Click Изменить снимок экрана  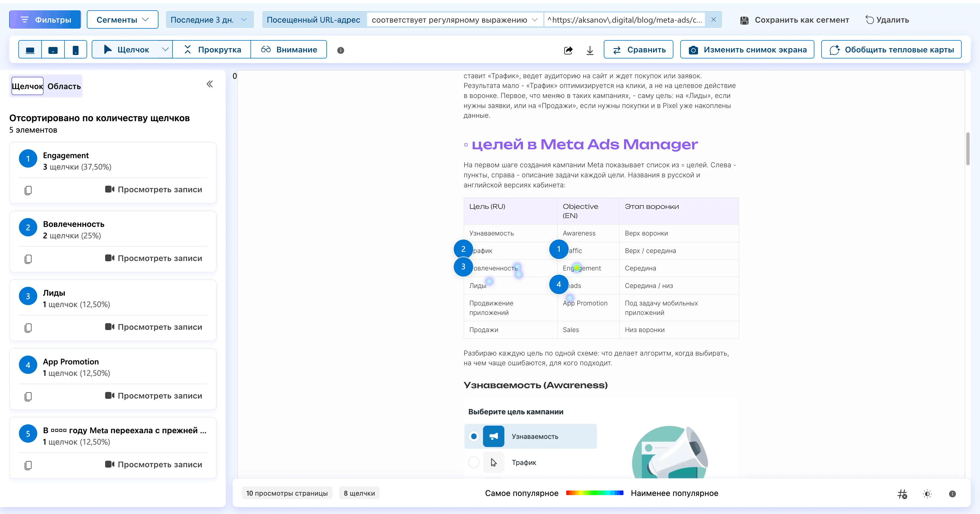[747, 50]
